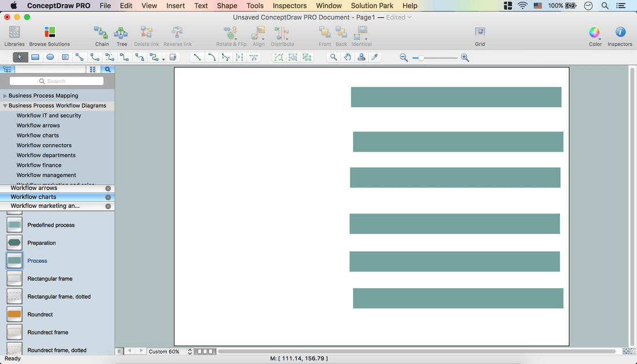Viewport: 637px width, 364px height.
Task: Switch library panel to grid view
Action: [93, 69]
